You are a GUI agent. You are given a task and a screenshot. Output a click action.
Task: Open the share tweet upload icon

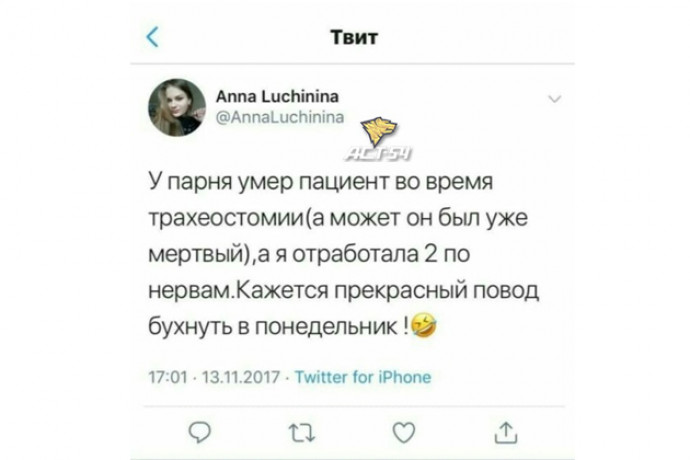[x=506, y=432]
